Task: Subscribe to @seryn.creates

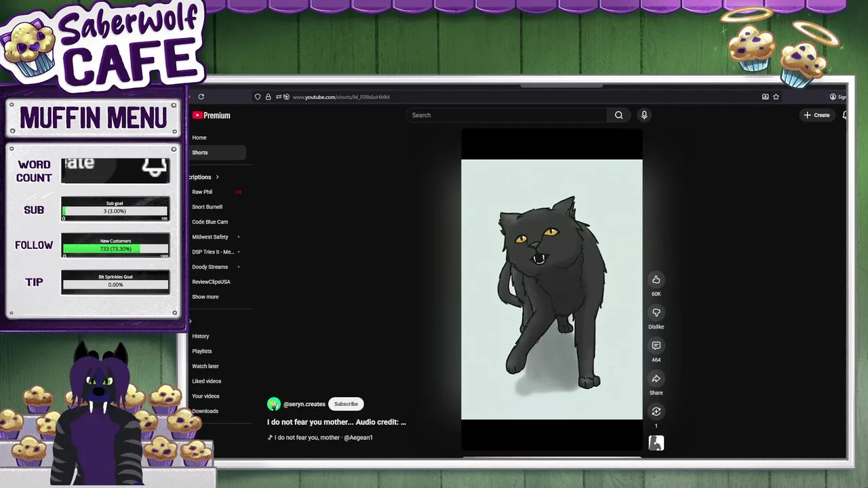Action: (x=346, y=404)
